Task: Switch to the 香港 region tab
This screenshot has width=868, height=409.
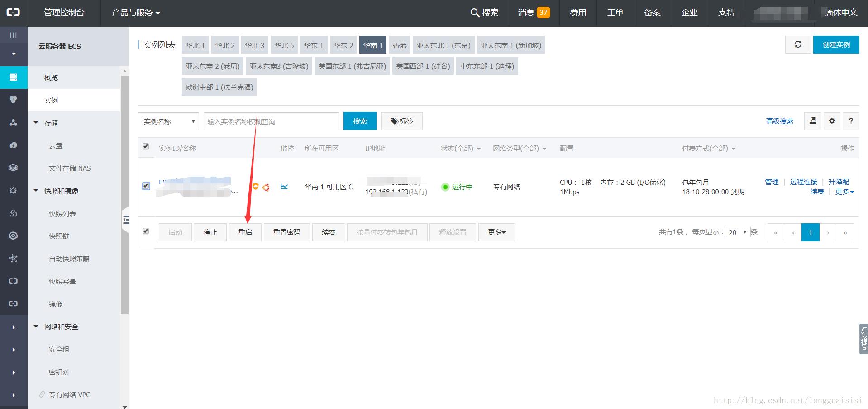Action: [x=400, y=45]
